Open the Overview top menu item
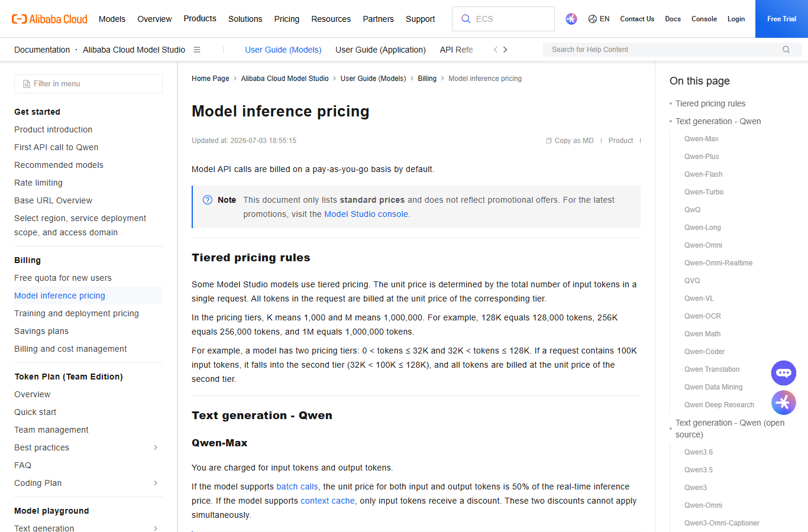 click(x=154, y=19)
